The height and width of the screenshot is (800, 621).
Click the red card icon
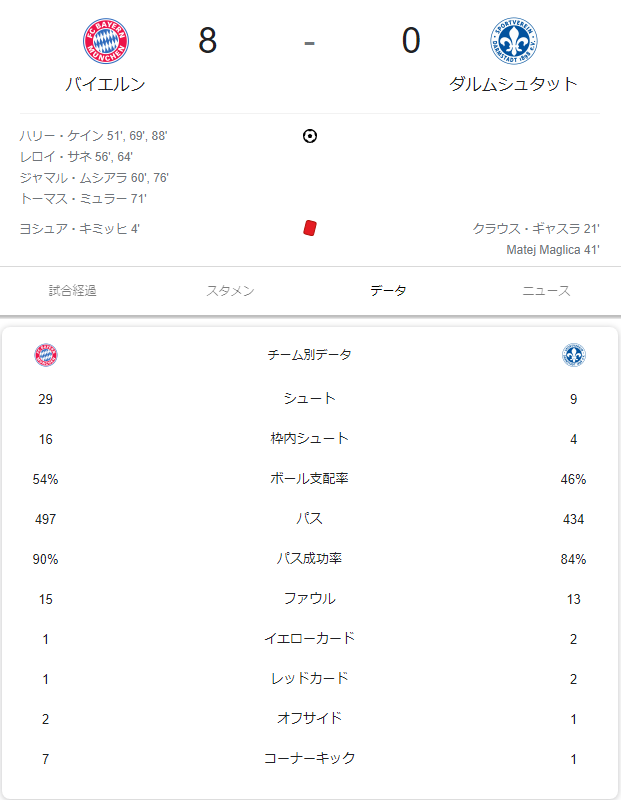pyautogui.click(x=310, y=229)
